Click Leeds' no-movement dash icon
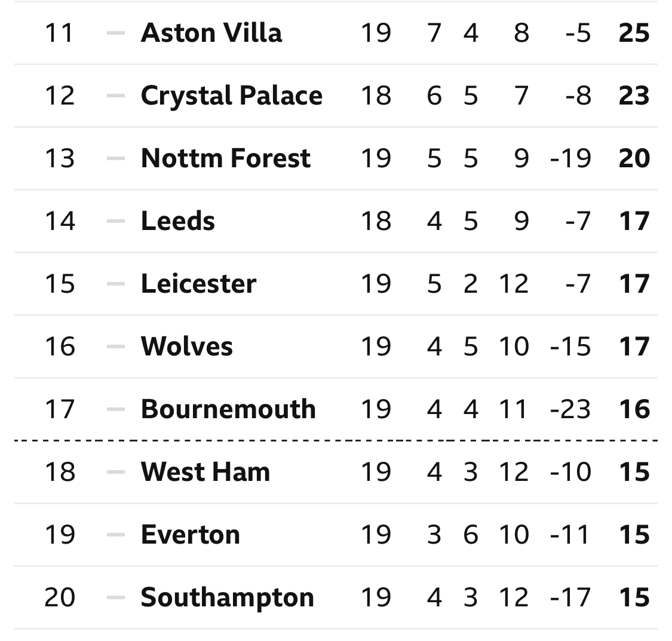 [116, 220]
